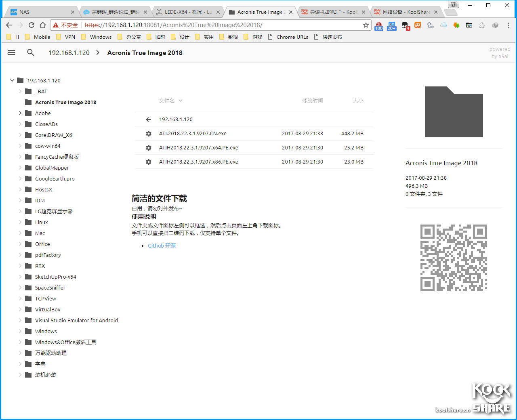Click 192.168.1.120 breadcrumb link
Image resolution: width=517 pixels, height=420 pixels.
pyautogui.click(x=69, y=52)
